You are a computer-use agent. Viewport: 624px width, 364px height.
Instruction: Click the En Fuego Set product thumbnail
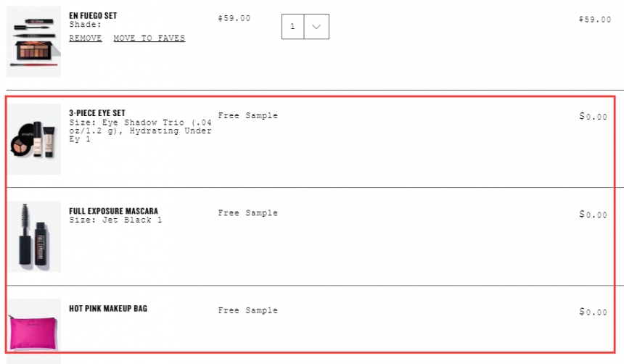click(x=33, y=41)
